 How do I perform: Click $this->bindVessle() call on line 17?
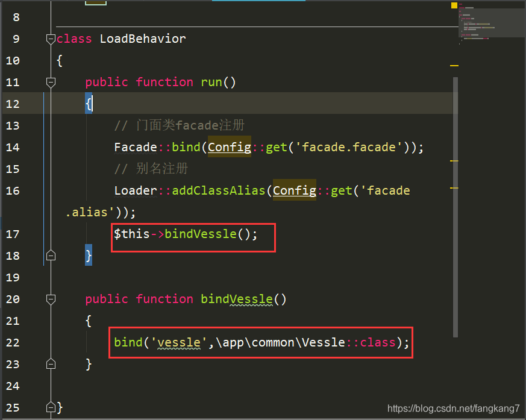186,234
